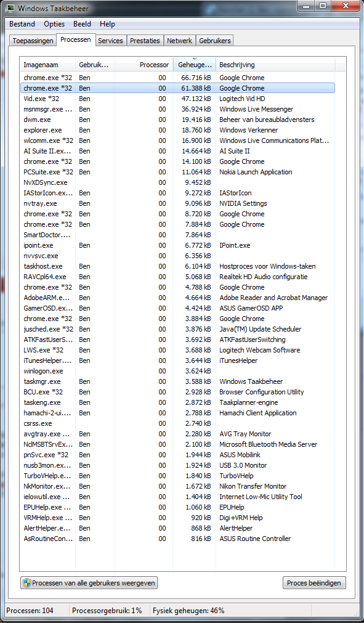Select the LWS.exe *32 process row
Screen dimensions: 364x623
tap(177, 350)
